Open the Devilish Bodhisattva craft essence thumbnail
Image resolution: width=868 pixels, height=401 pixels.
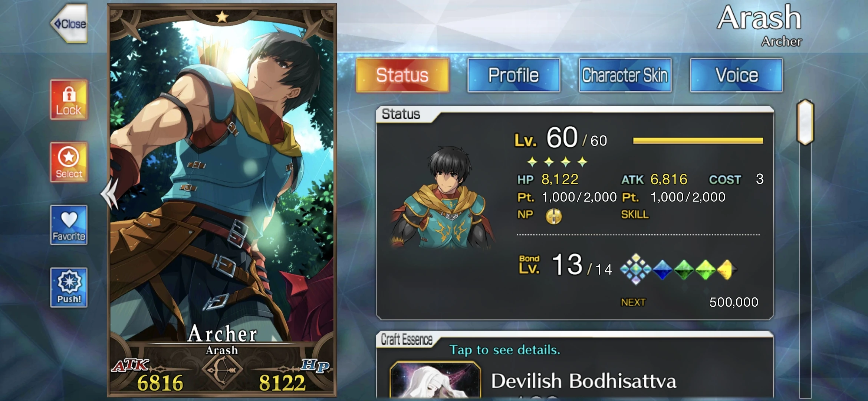click(x=435, y=381)
